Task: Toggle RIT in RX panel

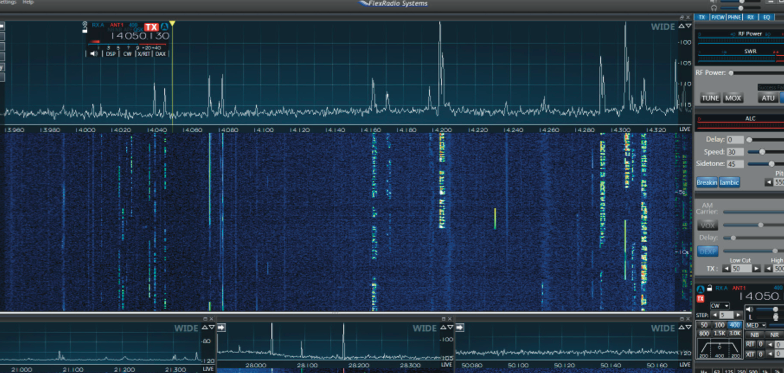Action: click(x=750, y=344)
